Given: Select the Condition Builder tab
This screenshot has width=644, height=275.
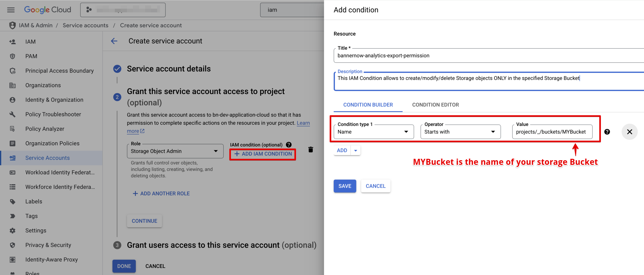Looking at the screenshot, I should point(368,105).
